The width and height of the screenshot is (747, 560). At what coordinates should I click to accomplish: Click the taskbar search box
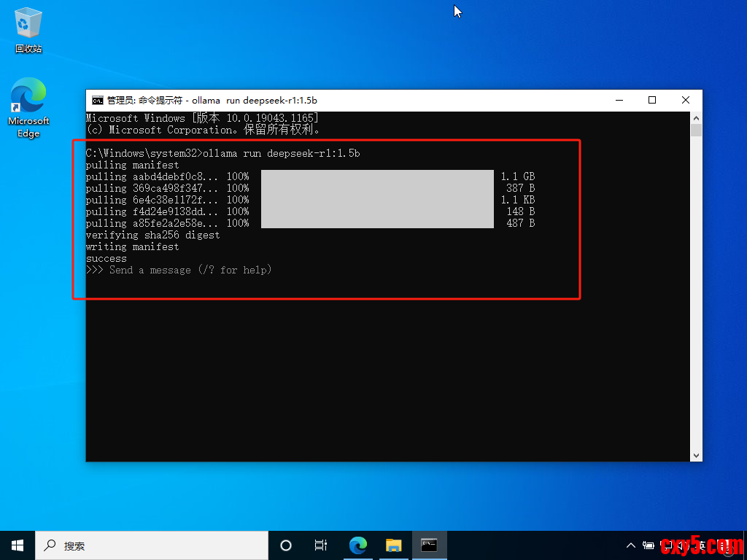pos(152,545)
